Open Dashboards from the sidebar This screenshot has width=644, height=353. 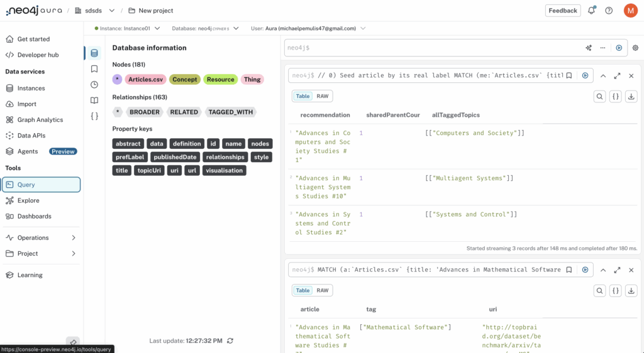point(34,216)
